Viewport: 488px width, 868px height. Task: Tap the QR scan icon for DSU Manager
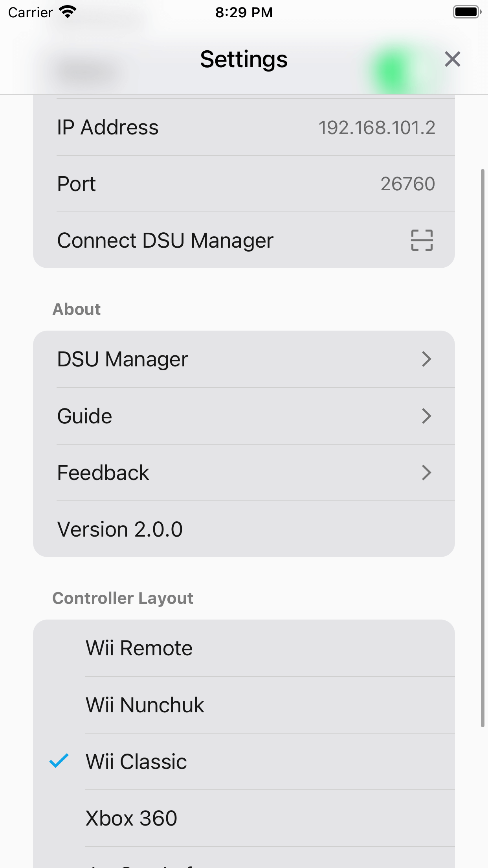pyautogui.click(x=422, y=240)
